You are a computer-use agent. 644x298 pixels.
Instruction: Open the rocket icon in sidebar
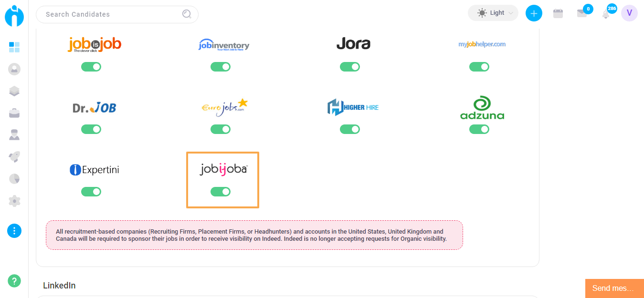[14, 157]
